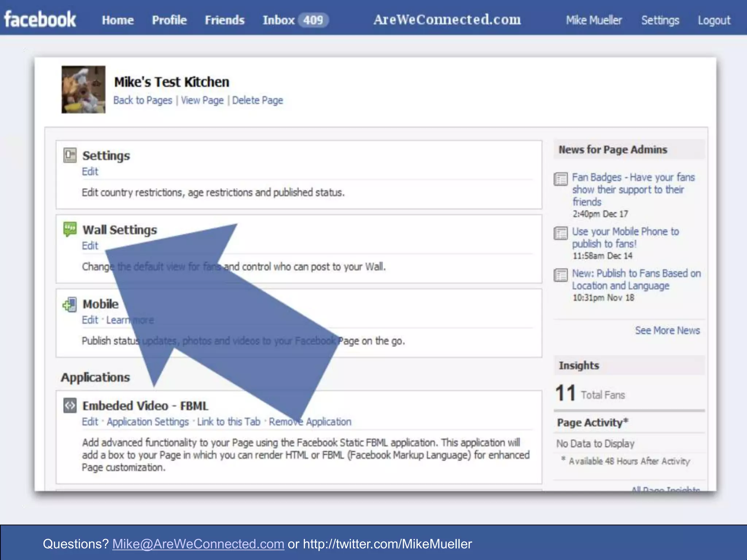
Task: Click Edit under Wall Settings
Action: point(90,246)
